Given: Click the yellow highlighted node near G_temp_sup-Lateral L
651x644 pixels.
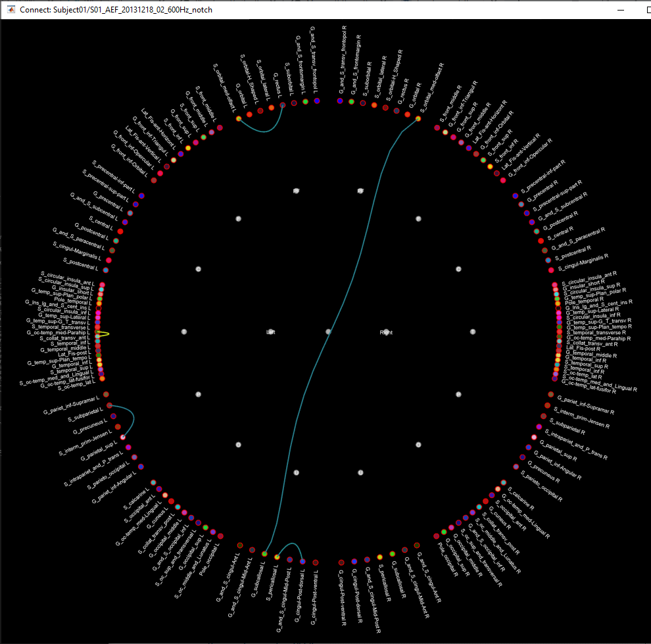Looking at the screenshot, I should point(97,334).
